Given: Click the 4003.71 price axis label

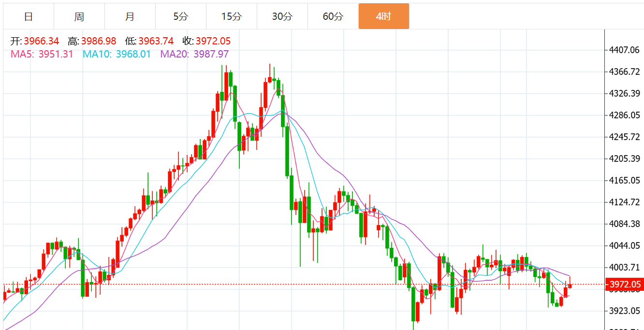Looking at the screenshot, I should click(624, 267).
